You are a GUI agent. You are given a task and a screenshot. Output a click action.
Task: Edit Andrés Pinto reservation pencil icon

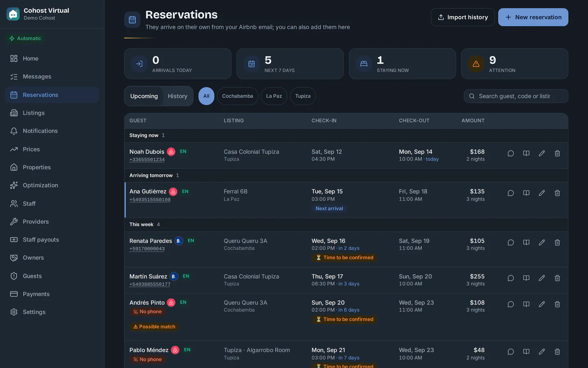(x=542, y=304)
